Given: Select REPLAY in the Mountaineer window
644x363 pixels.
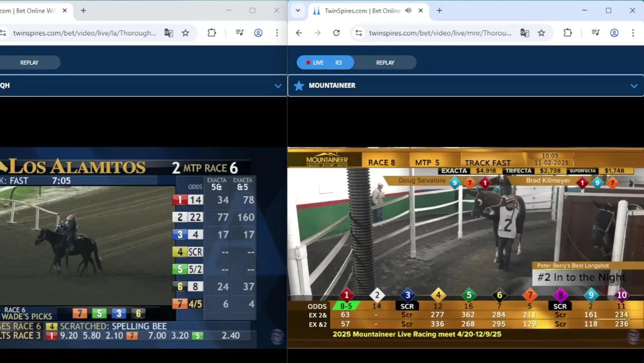Looking at the screenshot, I should point(385,63).
